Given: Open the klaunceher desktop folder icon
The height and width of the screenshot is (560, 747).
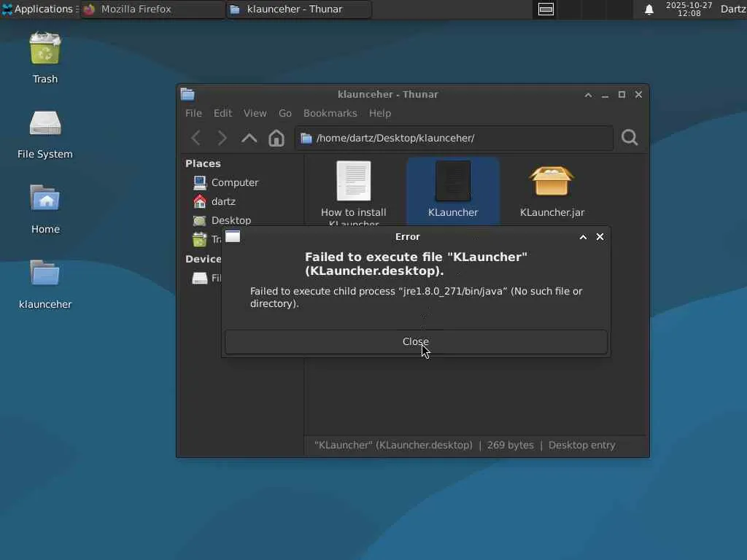Looking at the screenshot, I should click(x=45, y=284).
